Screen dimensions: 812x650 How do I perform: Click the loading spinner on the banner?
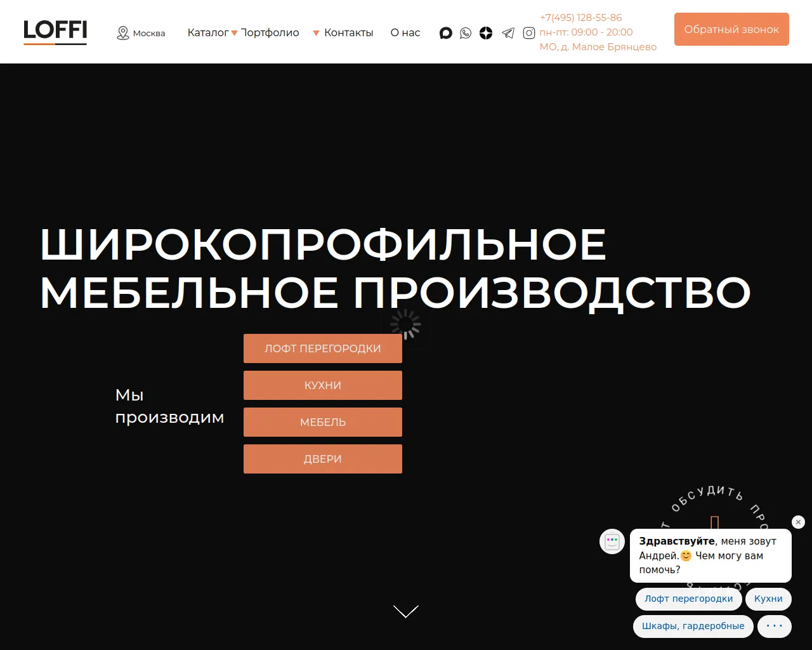pos(405,324)
